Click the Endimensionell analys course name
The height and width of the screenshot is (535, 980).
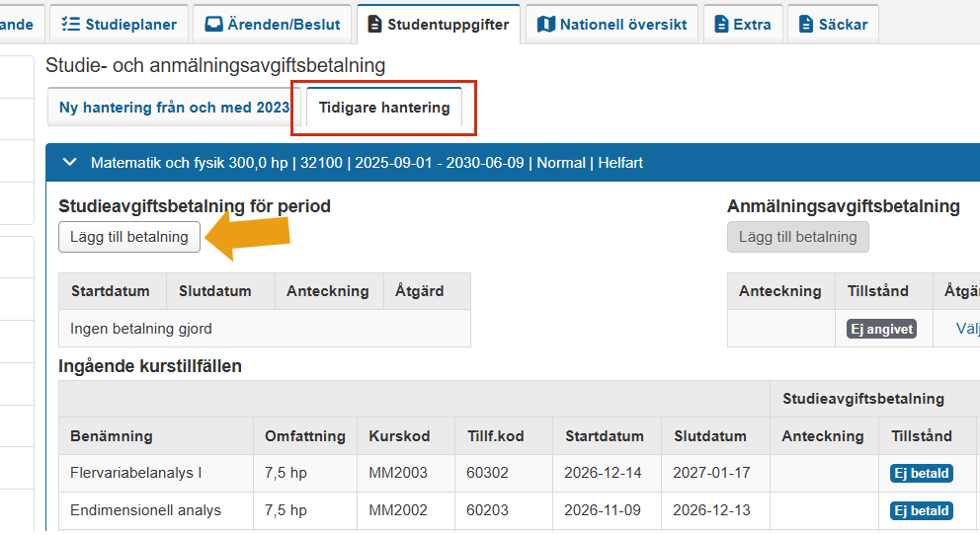145,510
